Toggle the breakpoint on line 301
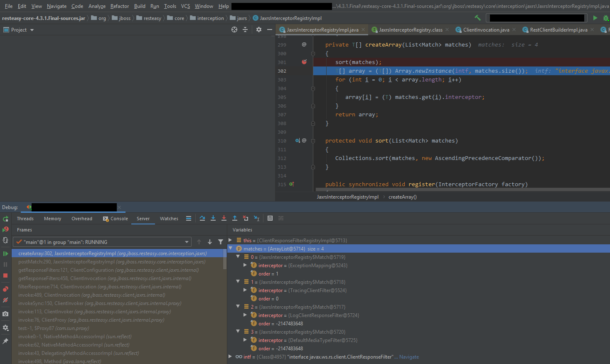610x364 pixels. 304,62
